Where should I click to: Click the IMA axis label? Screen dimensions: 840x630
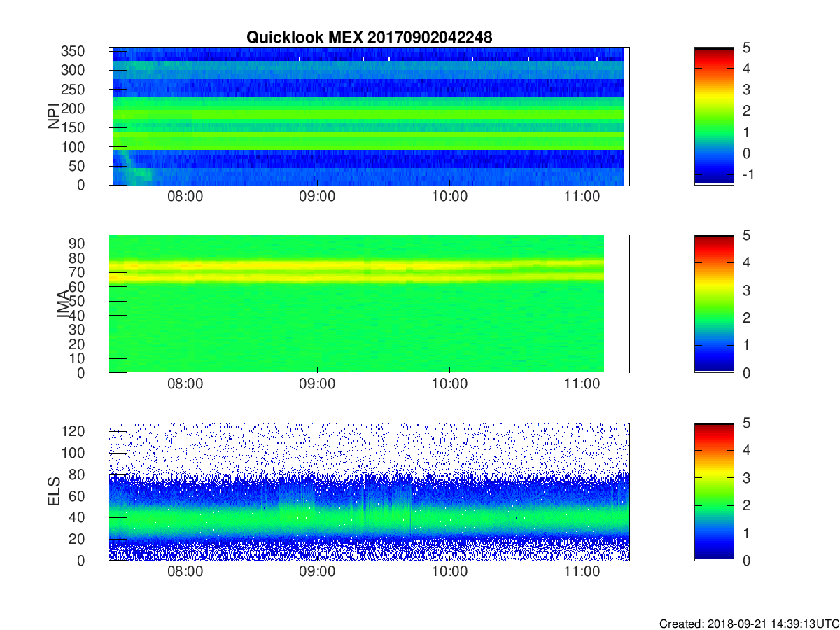pos(63,304)
